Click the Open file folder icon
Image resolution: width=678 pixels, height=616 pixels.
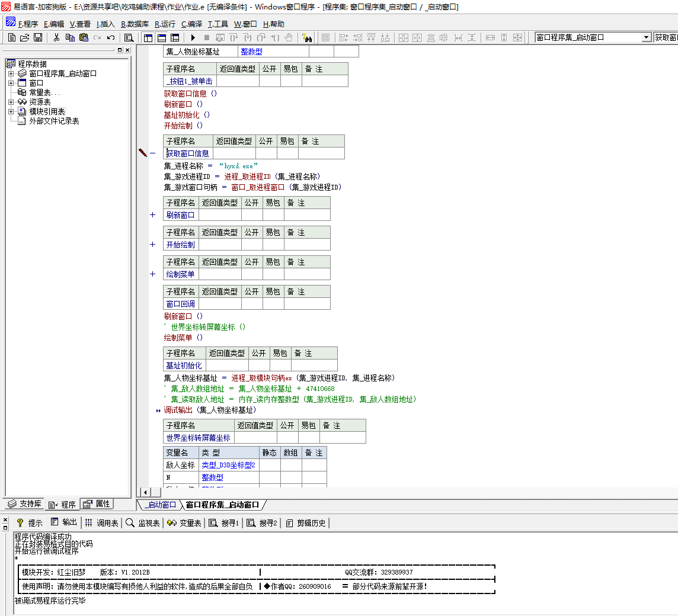point(25,37)
